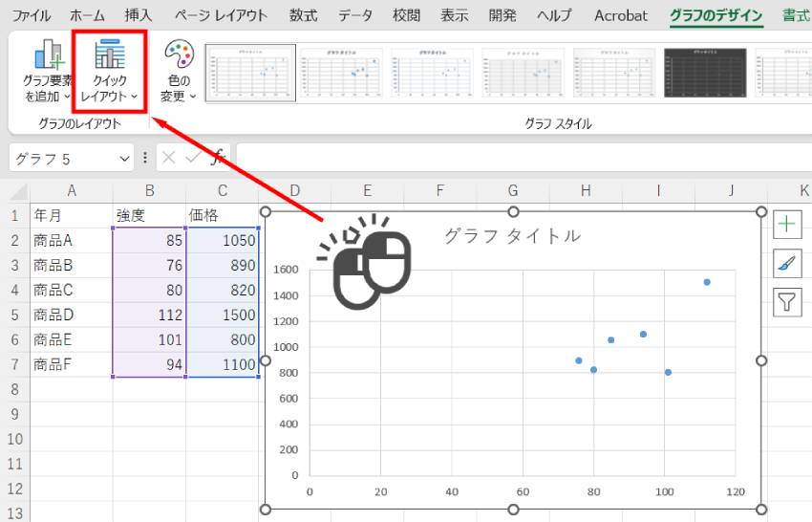Image resolution: width=812 pixels, height=522 pixels.
Task: Click the Select All corner triangle
Action: (19, 191)
